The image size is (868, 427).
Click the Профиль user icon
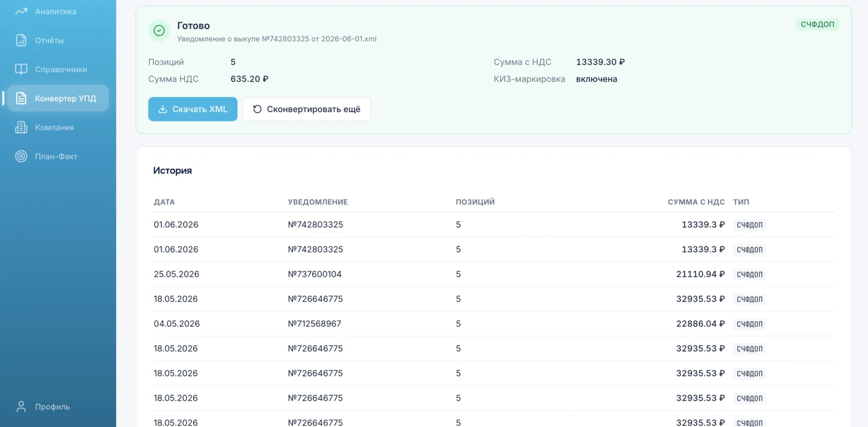click(x=21, y=406)
